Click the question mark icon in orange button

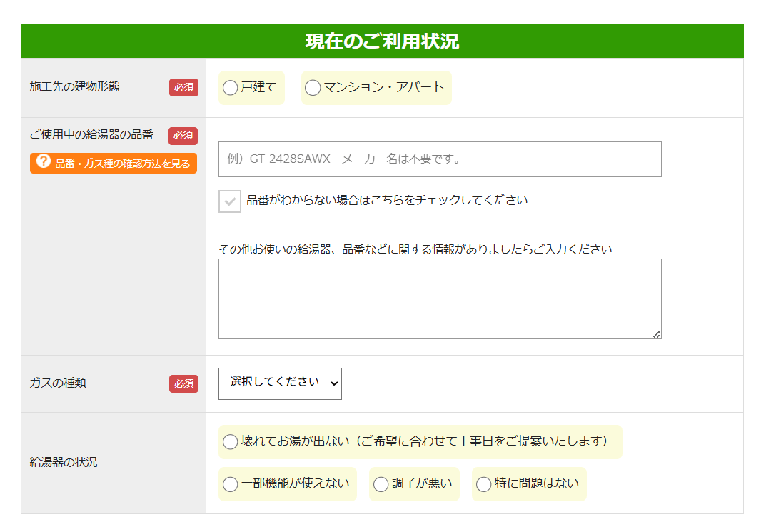pyautogui.click(x=44, y=162)
